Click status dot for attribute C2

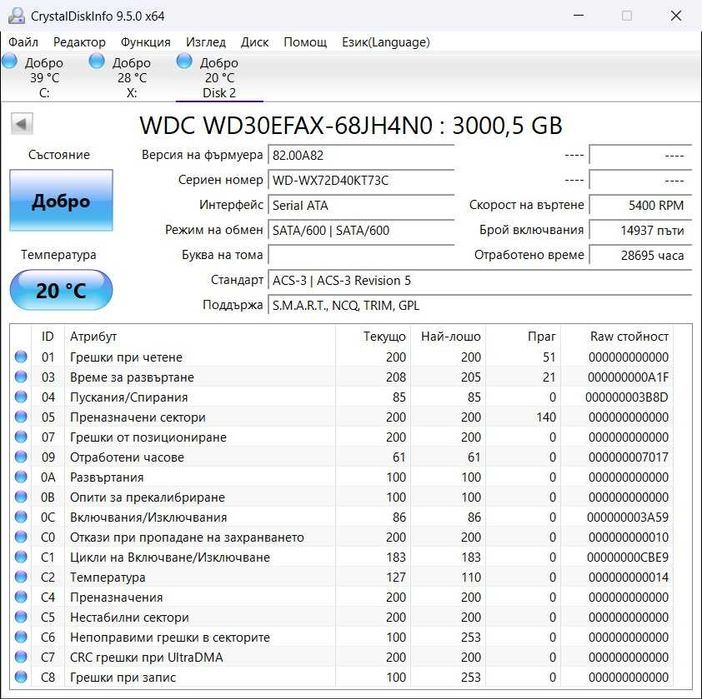coord(21,577)
